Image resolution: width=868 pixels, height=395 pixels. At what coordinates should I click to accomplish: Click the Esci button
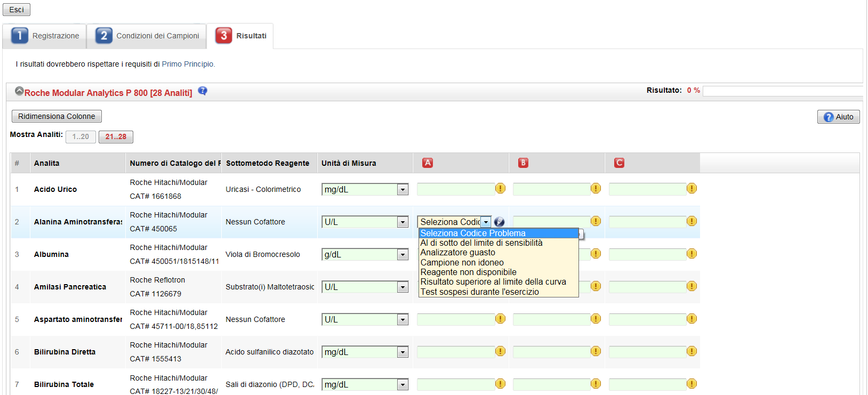point(17,10)
